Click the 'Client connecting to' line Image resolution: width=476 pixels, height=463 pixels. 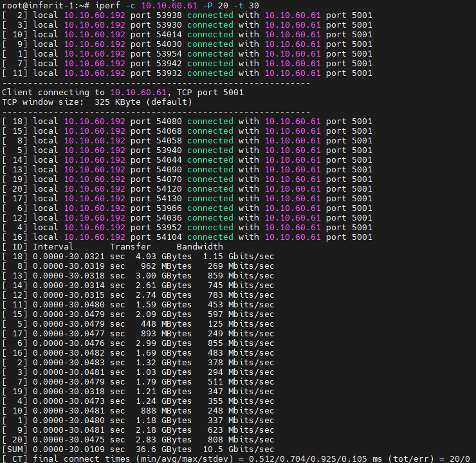coord(123,93)
